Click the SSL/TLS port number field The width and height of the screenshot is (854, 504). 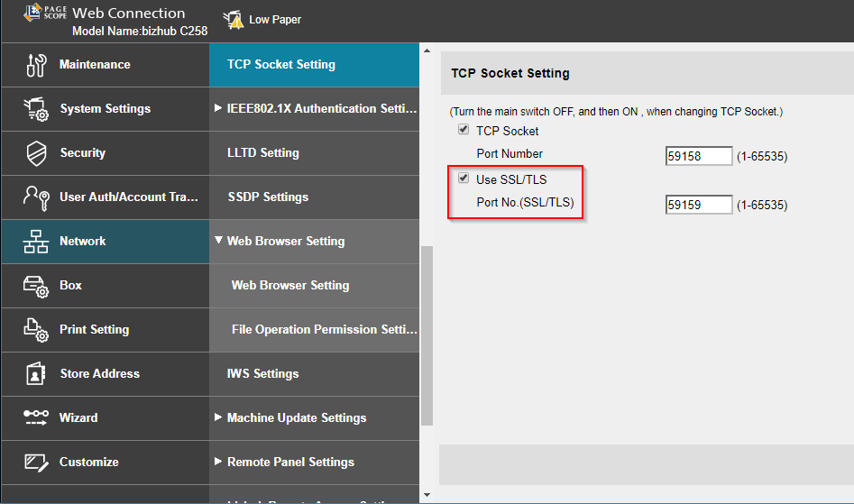click(x=699, y=206)
